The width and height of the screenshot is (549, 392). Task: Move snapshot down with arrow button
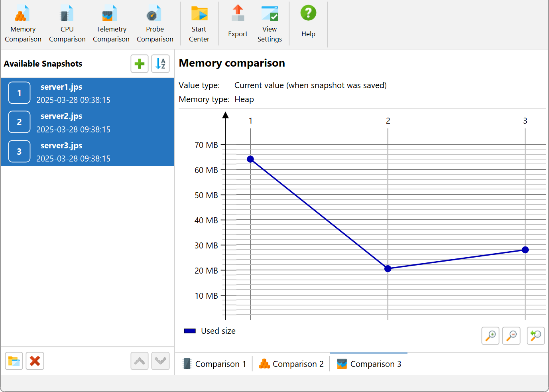pyautogui.click(x=161, y=361)
